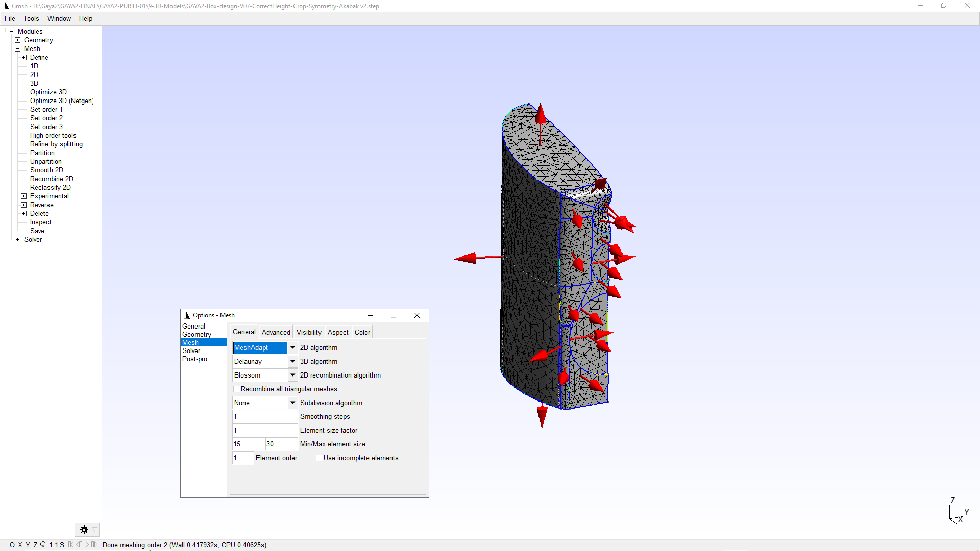Click the Element order input field
Image resolution: width=980 pixels, height=551 pixels.
coord(243,458)
